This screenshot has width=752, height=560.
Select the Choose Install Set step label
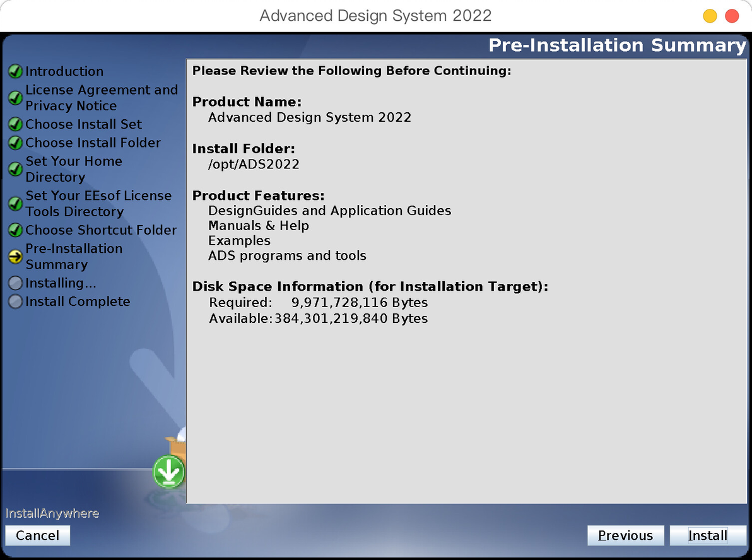(83, 124)
